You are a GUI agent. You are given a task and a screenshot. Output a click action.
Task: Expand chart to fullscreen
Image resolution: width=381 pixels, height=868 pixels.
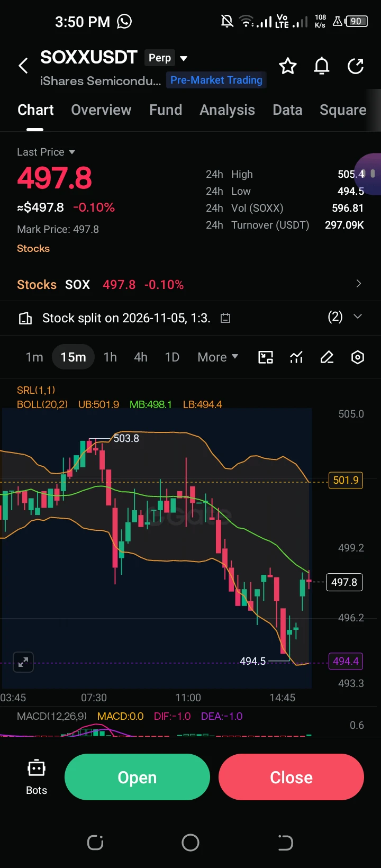[x=23, y=662]
